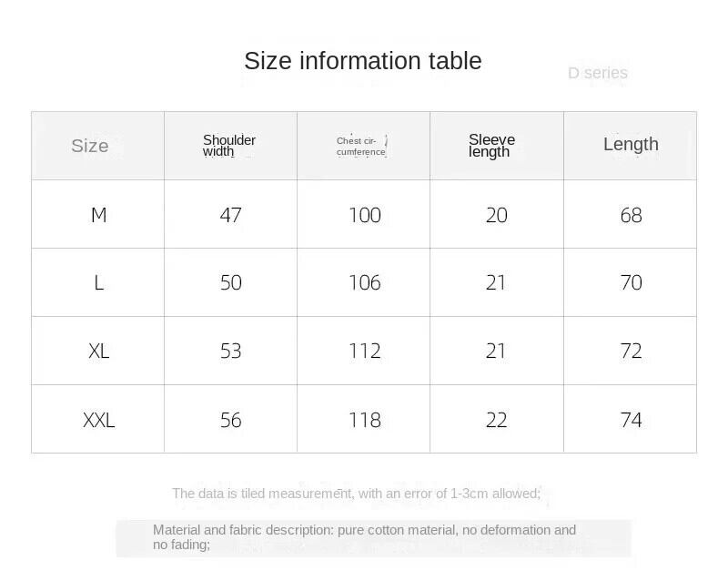Click the XL size row label

(98, 351)
